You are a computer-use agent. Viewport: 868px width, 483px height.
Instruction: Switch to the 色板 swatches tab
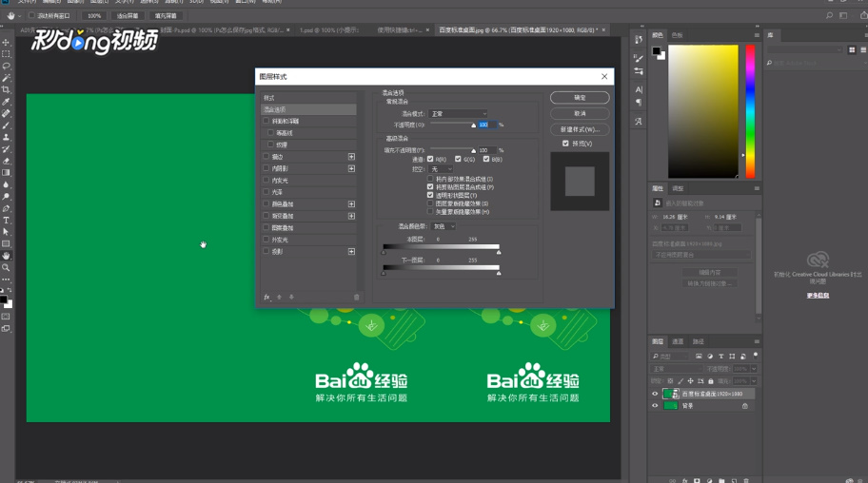click(x=677, y=35)
